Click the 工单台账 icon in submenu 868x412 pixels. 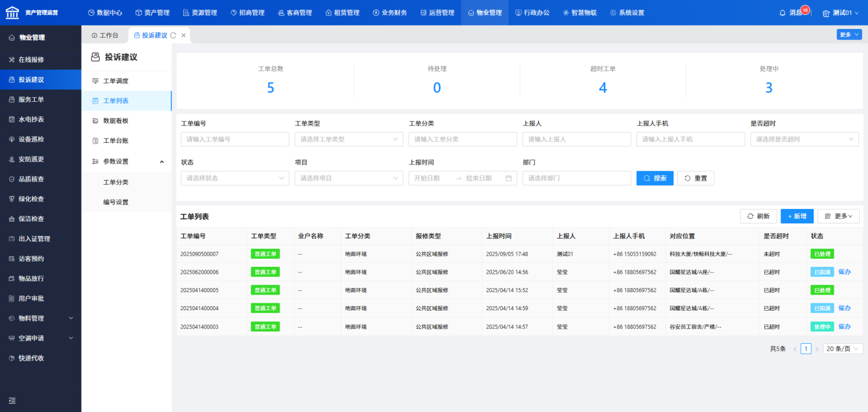click(x=95, y=141)
